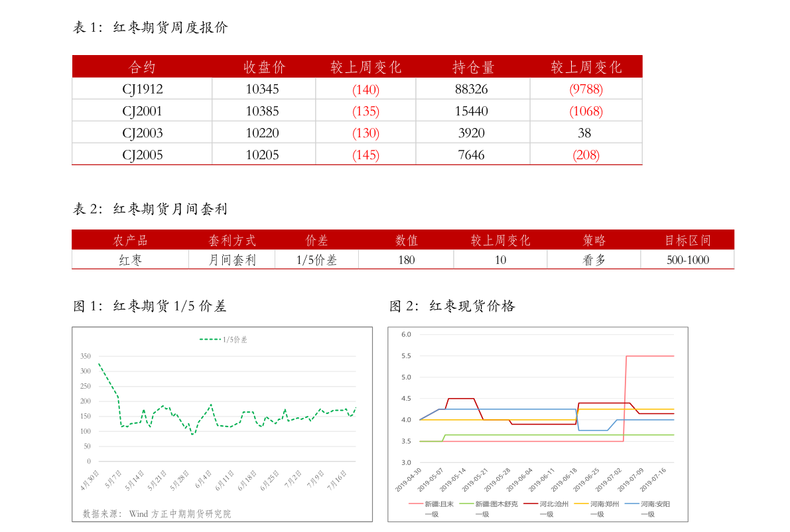Click the 1/5价差 cell in table 2

pyautogui.click(x=316, y=260)
